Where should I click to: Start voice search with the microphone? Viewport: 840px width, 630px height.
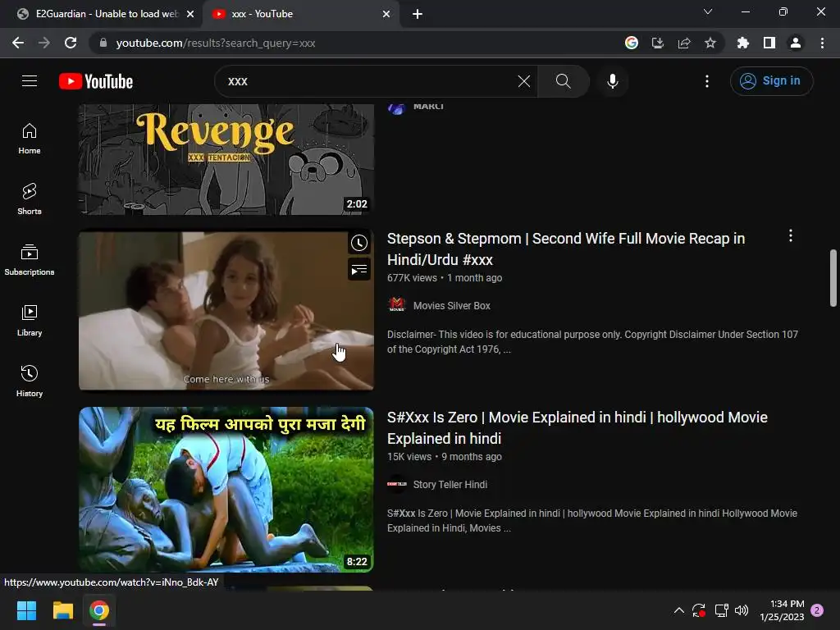[x=612, y=81]
